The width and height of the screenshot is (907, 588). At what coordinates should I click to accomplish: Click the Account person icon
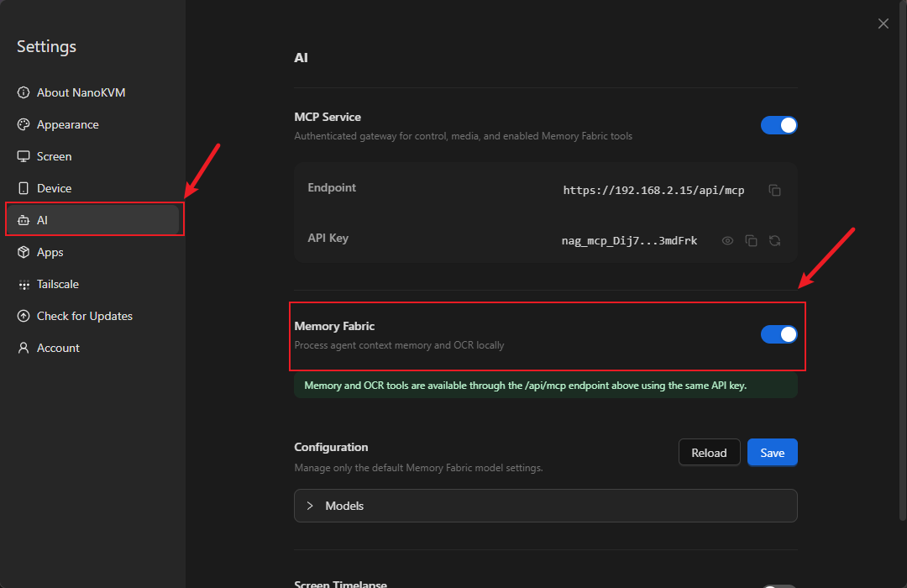pyautogui.click(x=24, y=348)
